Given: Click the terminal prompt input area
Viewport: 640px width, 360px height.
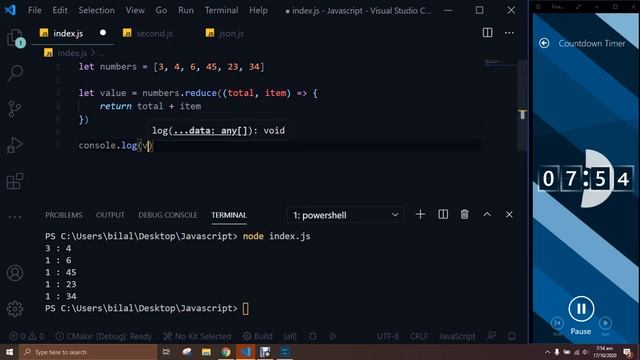Looking at the screenshot, I should (x=245, y=309).
